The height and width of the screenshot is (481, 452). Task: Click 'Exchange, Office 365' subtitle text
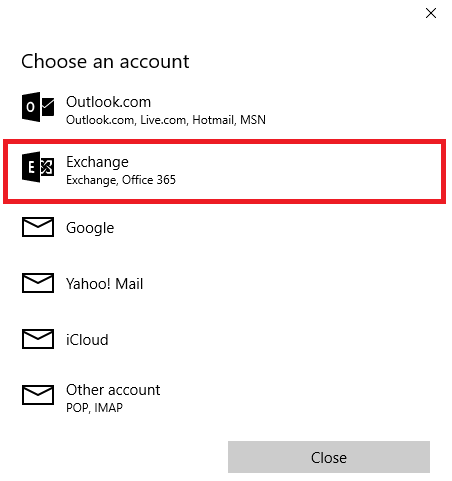(121, 180)
